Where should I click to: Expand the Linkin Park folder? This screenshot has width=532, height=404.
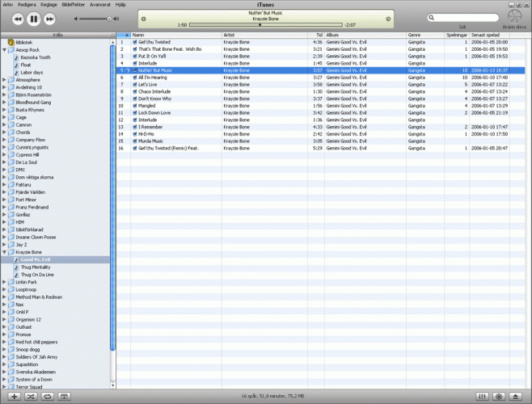pos(4,282)
